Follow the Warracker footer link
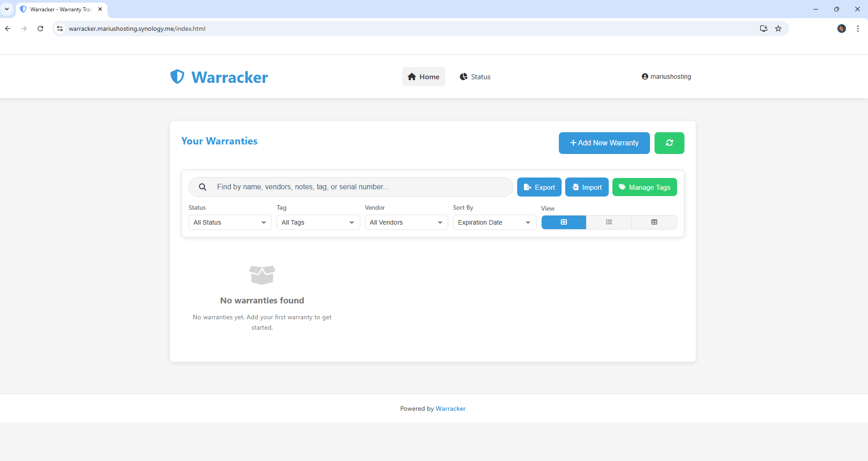Screen dimensions: 868x461 click(451, 408)
